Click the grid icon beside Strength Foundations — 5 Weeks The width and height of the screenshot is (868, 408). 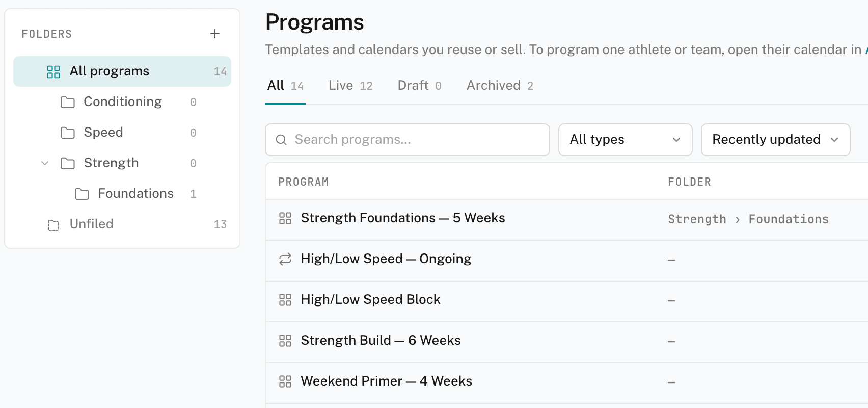[x=285, y=218]
